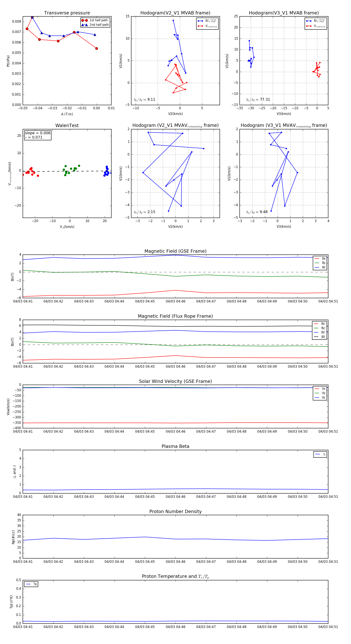351x644 pixels.
Task: Select "By'" in the Flux Rope legend
Action: coord(320,328)
